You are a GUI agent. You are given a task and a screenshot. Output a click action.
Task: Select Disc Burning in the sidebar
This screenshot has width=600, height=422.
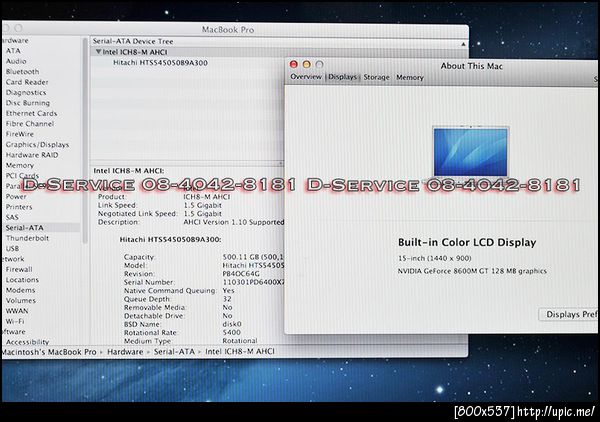click(x=28, y=103)
